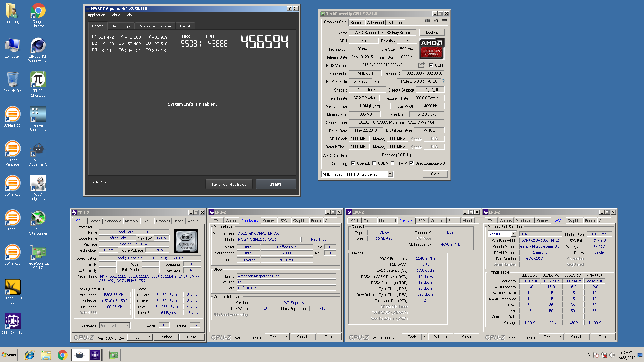The width and height of the screenshot is (644, 362).
Task: Open 3DMark 11 desktop shortcut
Action: [12, 117]
